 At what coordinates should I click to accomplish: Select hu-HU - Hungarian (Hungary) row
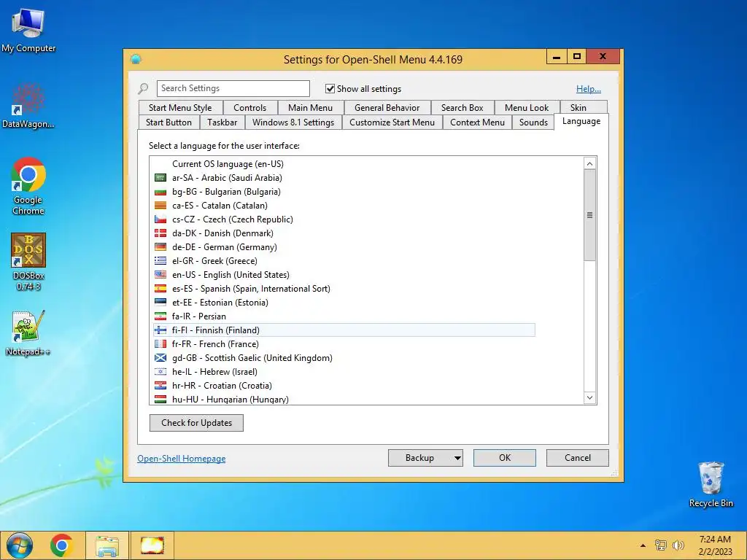pyautogui.click(x=344, y=399)
